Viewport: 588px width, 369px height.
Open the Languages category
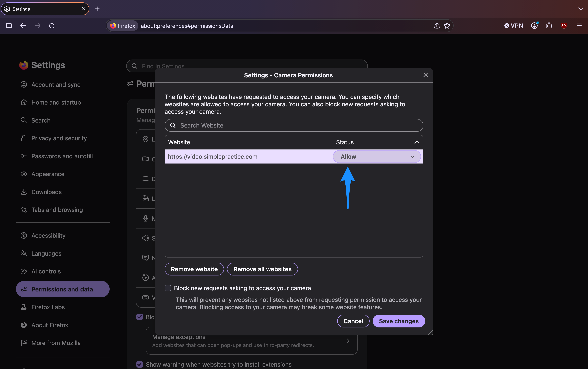pos(63,254)
